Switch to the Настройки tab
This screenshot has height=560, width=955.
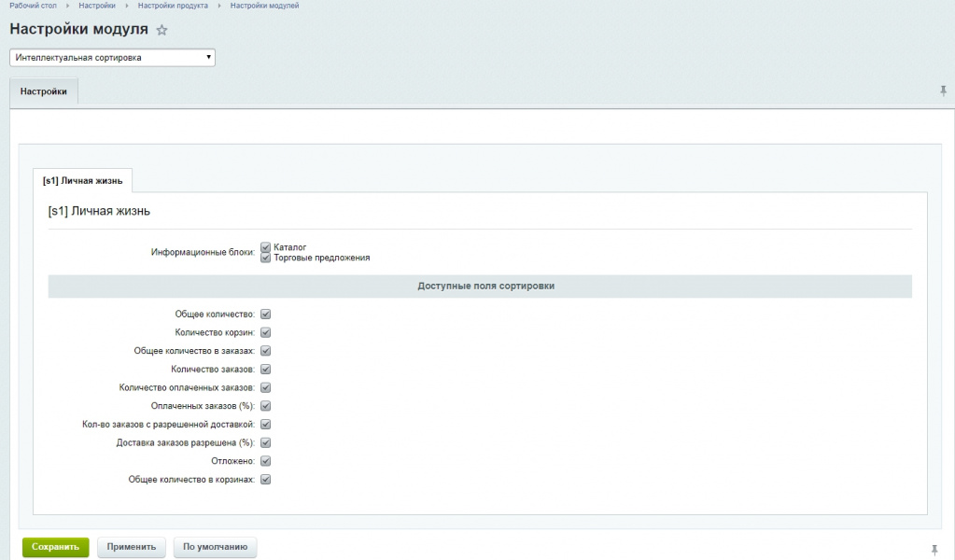click(44, 91)
